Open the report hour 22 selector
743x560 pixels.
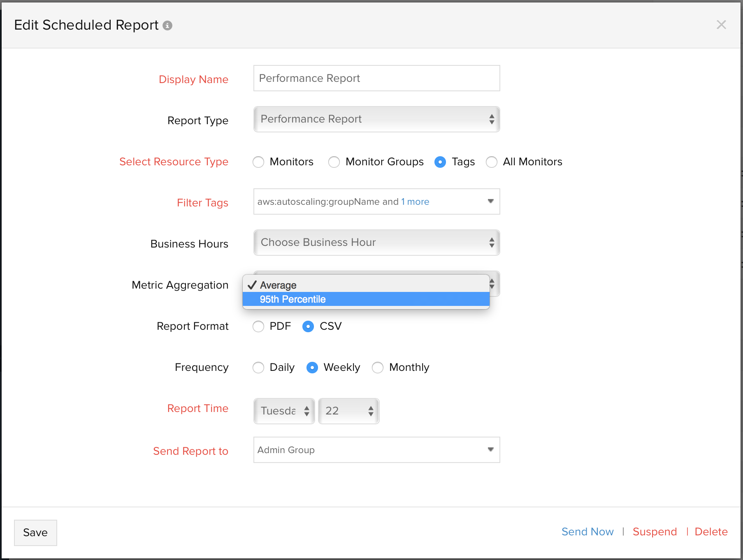point(348,411)
